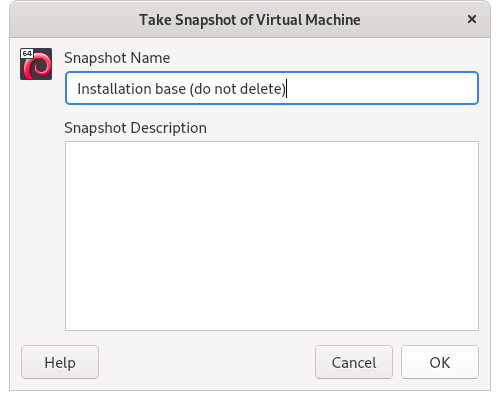Click the word "Take" in the title bar

155,20
